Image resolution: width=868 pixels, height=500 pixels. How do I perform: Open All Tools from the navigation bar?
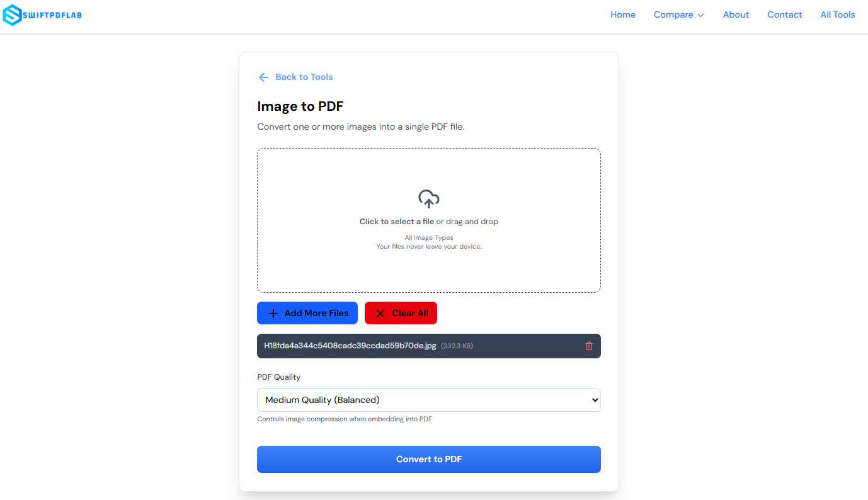tap(838, 14)
